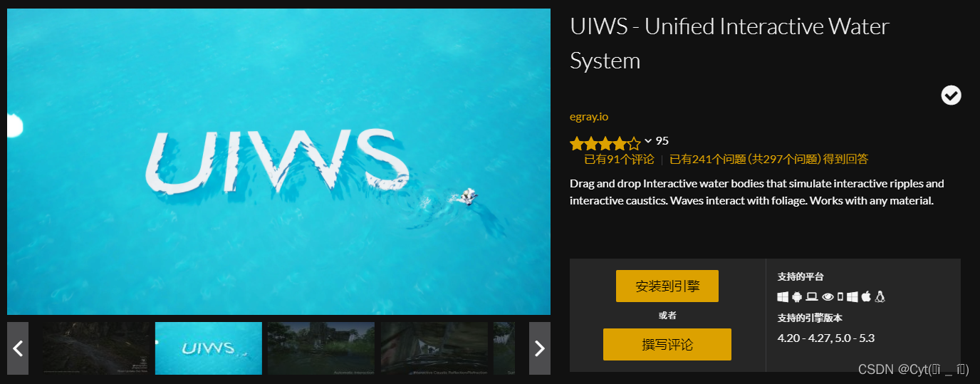The width and height of the screenshot is (980, 384).
Task: Click the owned checkmark badge icon
Action: pos(951,95)
